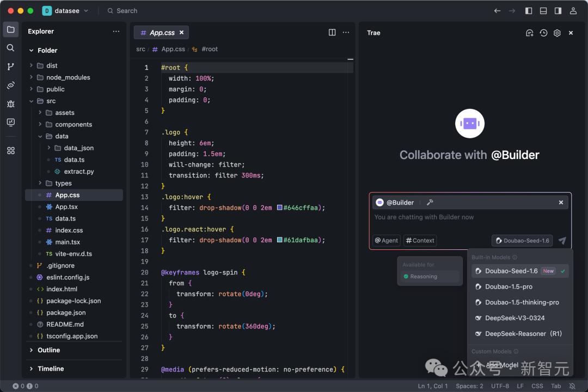Open the Extensions grid icon in sidebar
This screenshot has height=392, width=588.
[x=10, y=151]
